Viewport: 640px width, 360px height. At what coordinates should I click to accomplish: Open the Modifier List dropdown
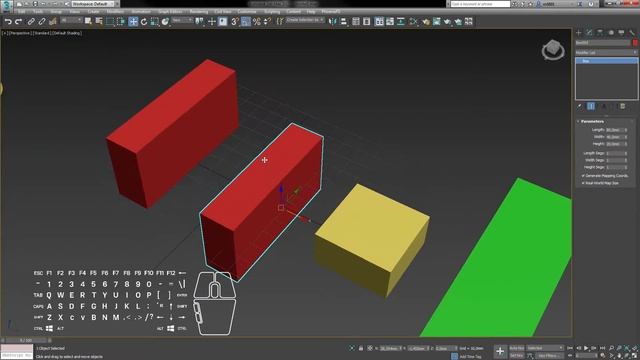pos(606,53)
